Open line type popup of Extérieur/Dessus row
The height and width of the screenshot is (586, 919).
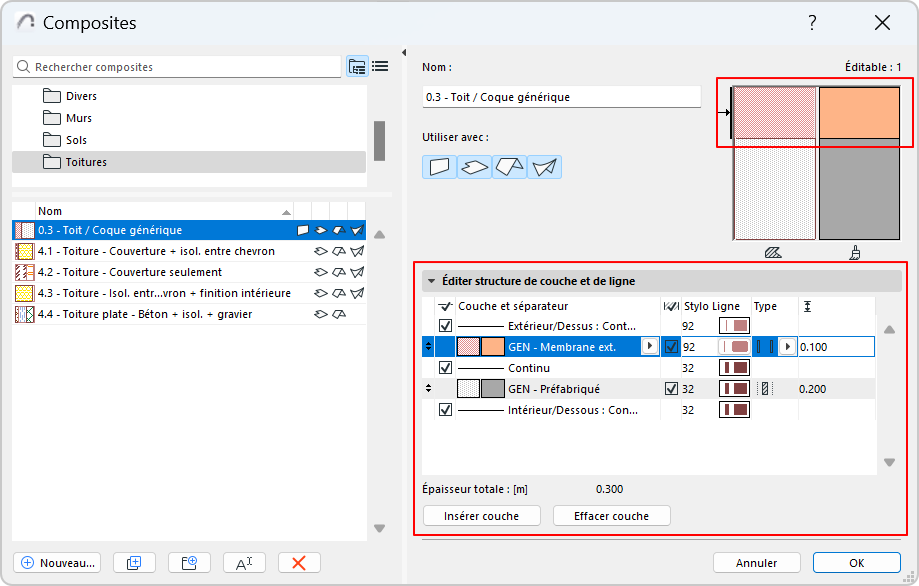(x=734, y=326)
